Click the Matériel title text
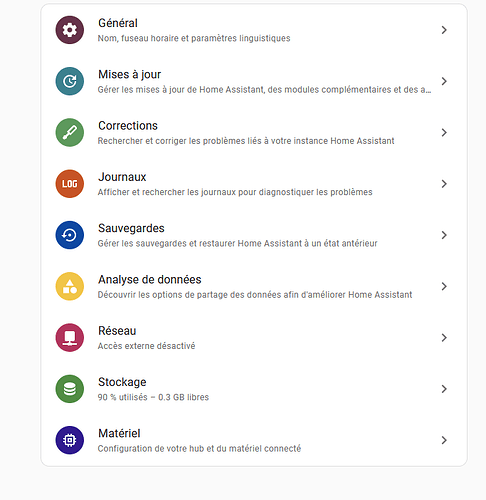This screenshot has height=500, width=486. point(119,434)
